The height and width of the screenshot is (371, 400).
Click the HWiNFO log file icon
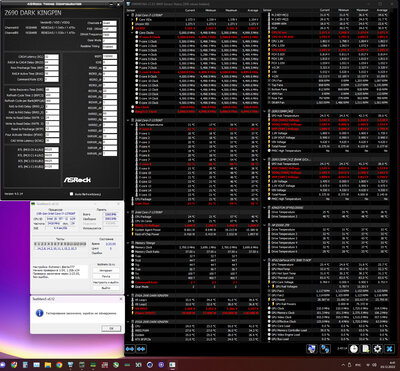(366, 349)
